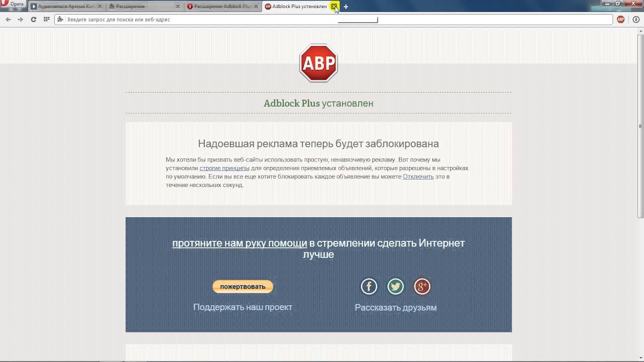This screenshot has width=644, height=362.
Task: Open the строгие принципы link
Action: [224, 168]
